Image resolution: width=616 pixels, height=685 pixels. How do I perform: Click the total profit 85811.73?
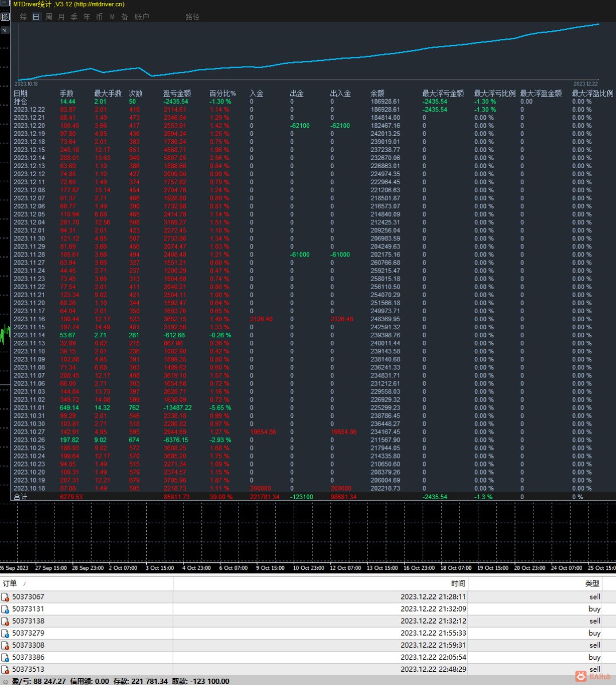pos(177,497)
